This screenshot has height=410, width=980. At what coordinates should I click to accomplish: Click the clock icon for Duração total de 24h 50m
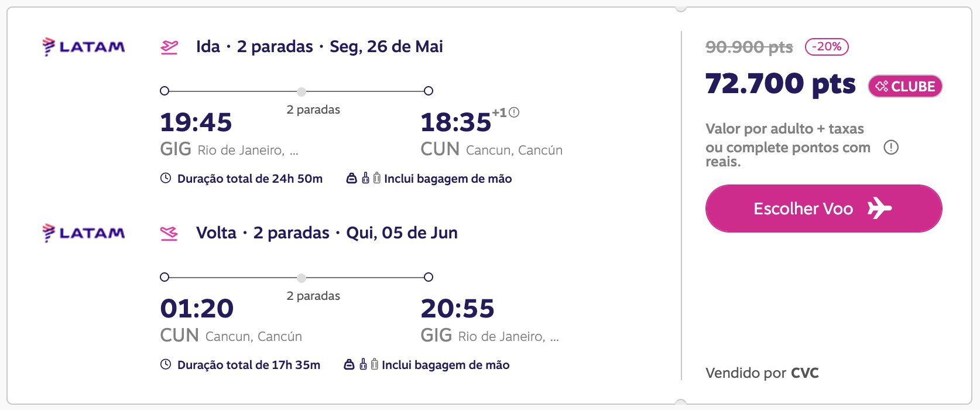tap(166, 178)
